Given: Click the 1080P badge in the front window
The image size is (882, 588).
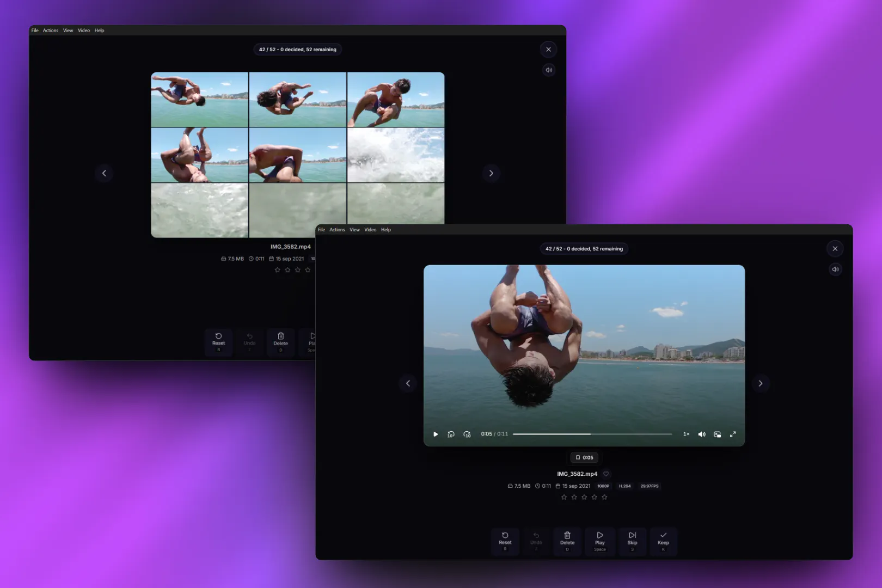Looking at the screenshot, I should click(x=603, y=486).
